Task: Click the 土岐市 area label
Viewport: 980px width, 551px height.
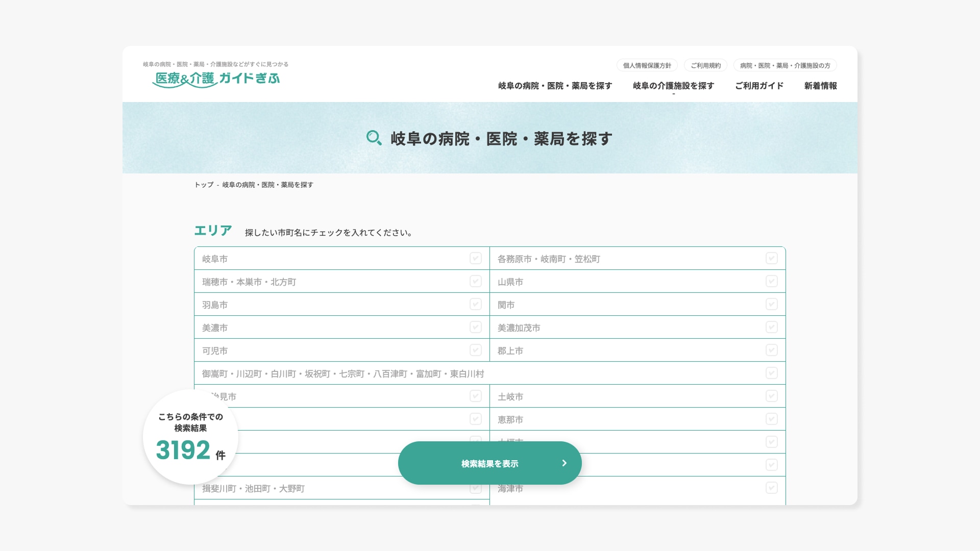Action: tap(510, 396)
